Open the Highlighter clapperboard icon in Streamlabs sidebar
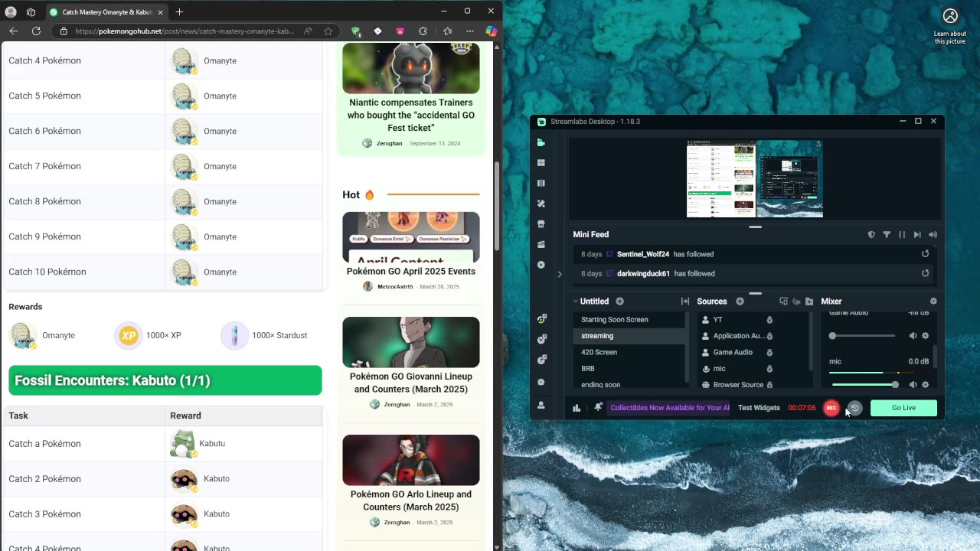Screen dimensions: 980x551 coord(541,245)
